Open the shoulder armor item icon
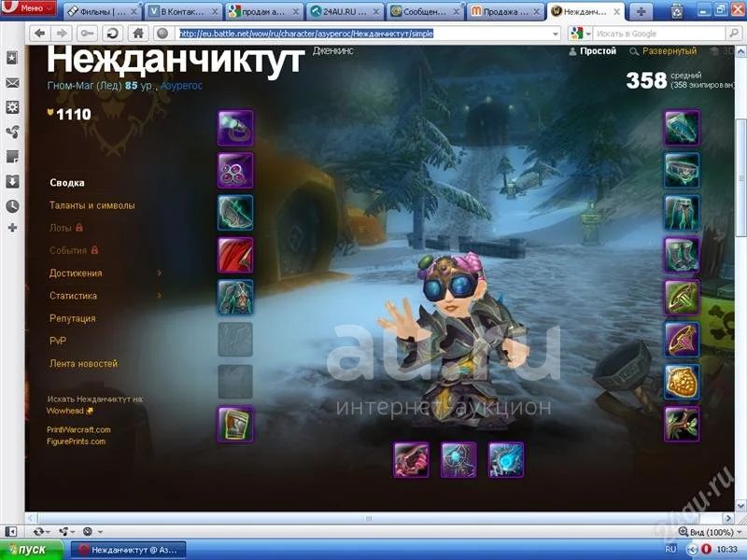The image size is (747, 560). pos(235,213)
